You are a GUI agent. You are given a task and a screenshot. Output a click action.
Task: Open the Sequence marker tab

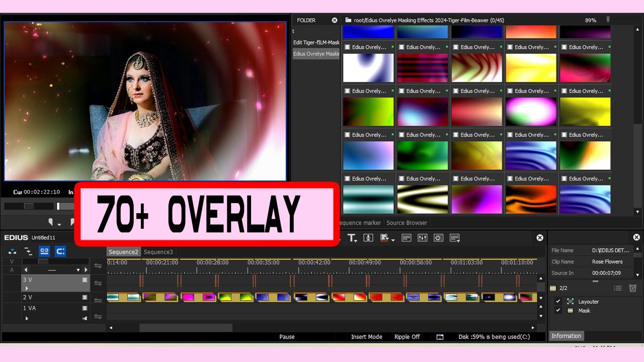361,223
